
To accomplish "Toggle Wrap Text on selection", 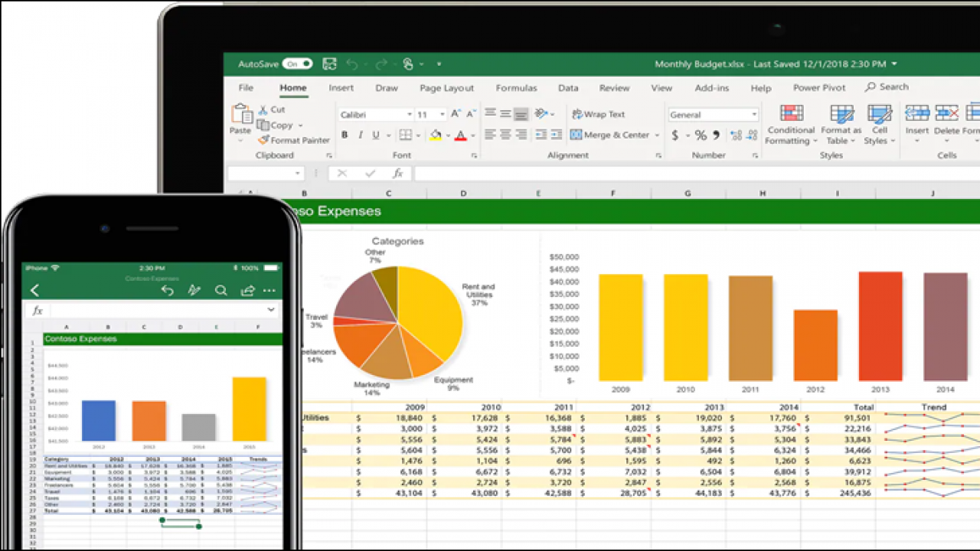I will (x=599, y=113).
